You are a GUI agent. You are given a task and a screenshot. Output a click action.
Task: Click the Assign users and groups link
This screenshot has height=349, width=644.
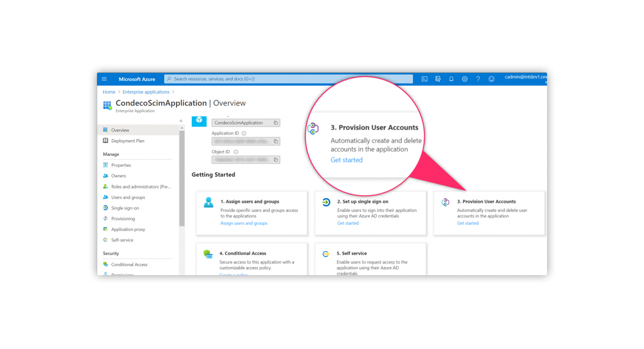[x=244, y=223]
